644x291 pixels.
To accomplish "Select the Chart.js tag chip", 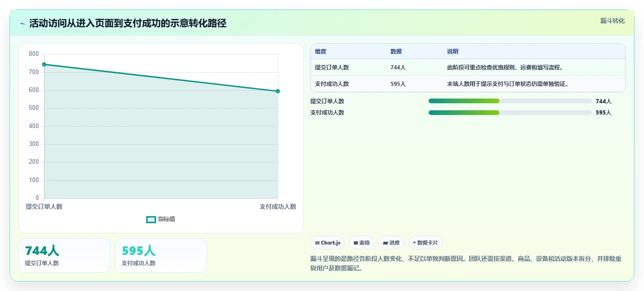I will click(328, 243).
